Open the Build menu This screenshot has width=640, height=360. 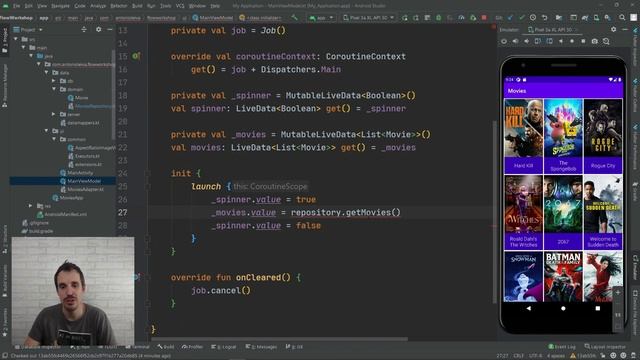point(137,6)
